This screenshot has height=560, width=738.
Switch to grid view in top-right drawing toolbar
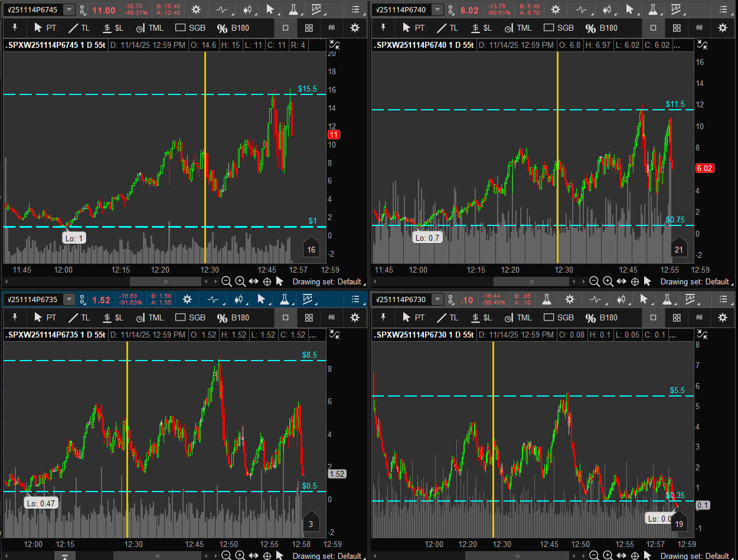[x=677, y=28]
